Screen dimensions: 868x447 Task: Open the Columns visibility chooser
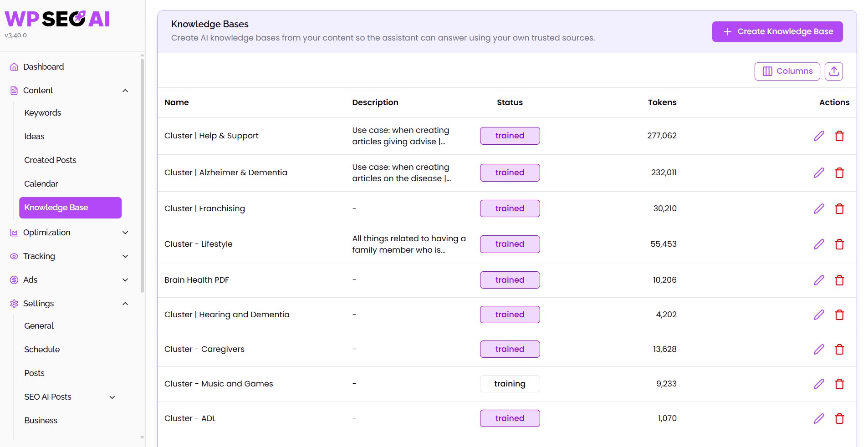tap(787, 71)
